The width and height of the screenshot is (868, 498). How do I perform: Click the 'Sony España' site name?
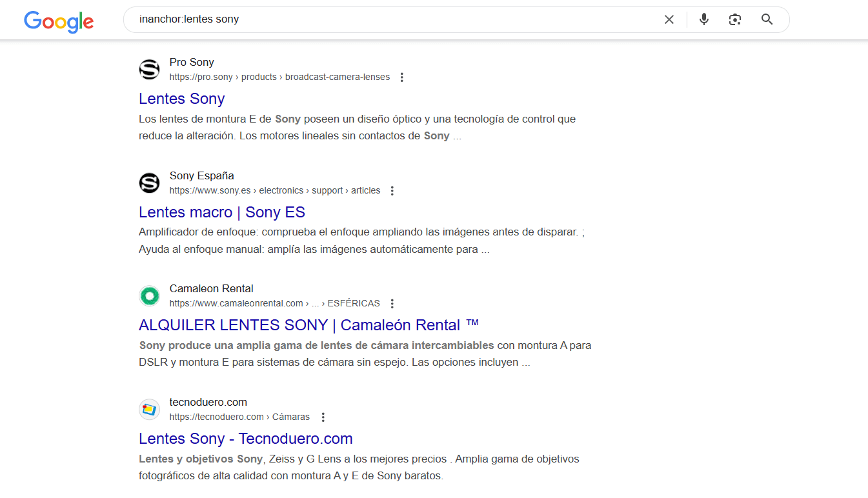click(202, 176)
